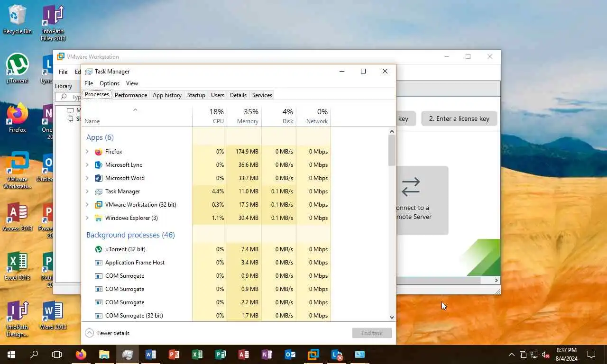This screenshot has width=607, height=364.
Task: Click the Microsoft Lync process icon
Action: 99,165
